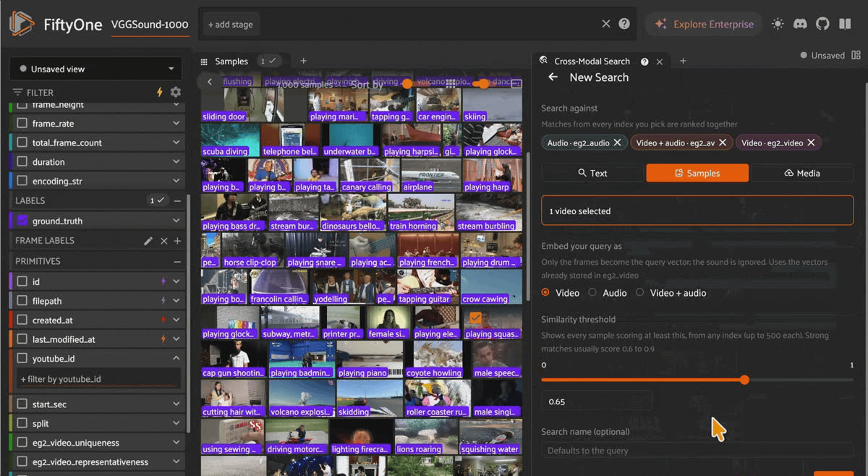Click the 1 selected badge in Samples tab

tap(268, 61)
